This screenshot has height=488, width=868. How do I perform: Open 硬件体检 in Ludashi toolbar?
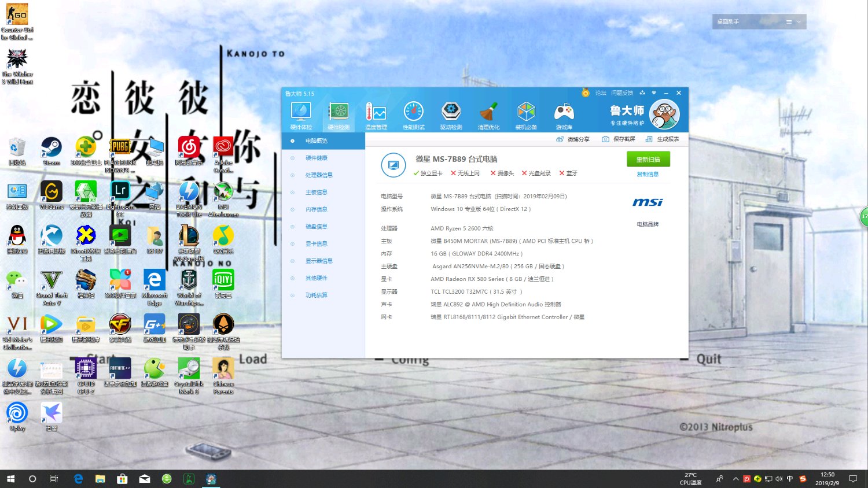301,116
